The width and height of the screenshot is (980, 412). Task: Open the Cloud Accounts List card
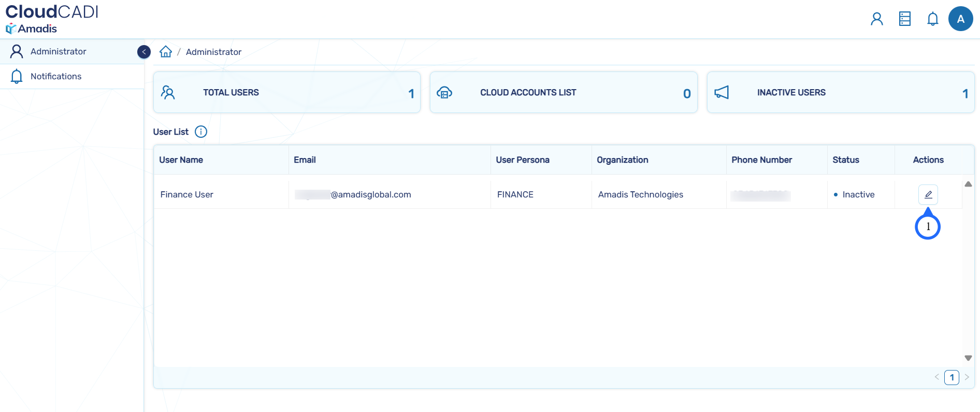click(x=564, y=92)
